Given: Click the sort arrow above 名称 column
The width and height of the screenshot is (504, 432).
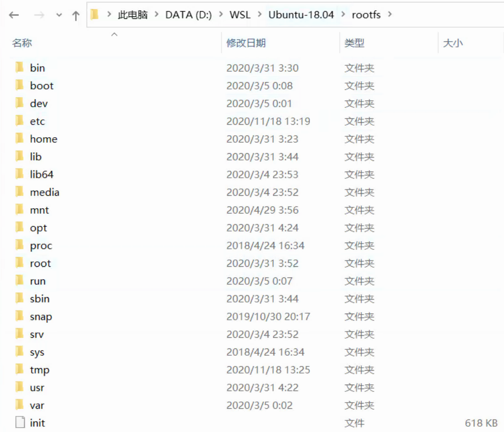Looking at the screenshot, I should coord(114,34).
